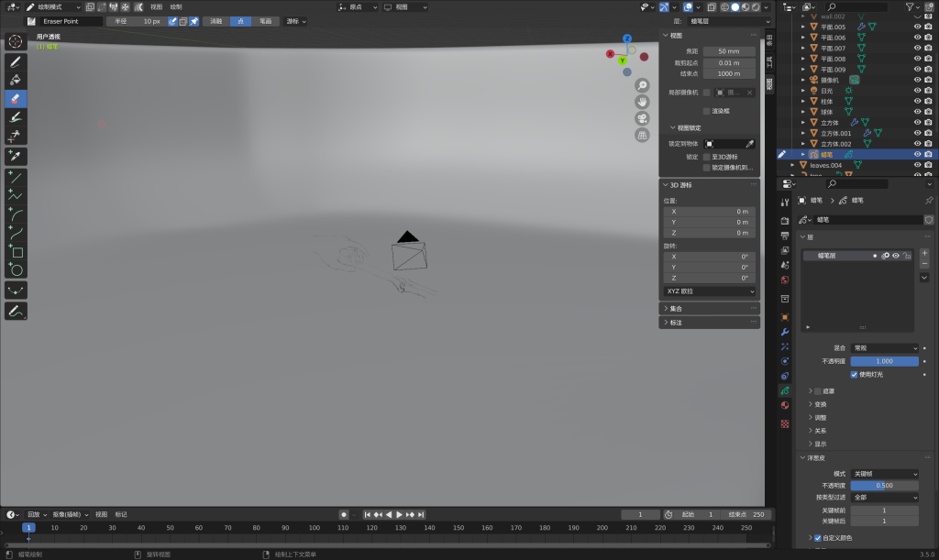Image resolution: width=939 pixels, height=560 pixels.
Task: Select the Eraser tool in the toolbar
Action: [x=17, y=98]
